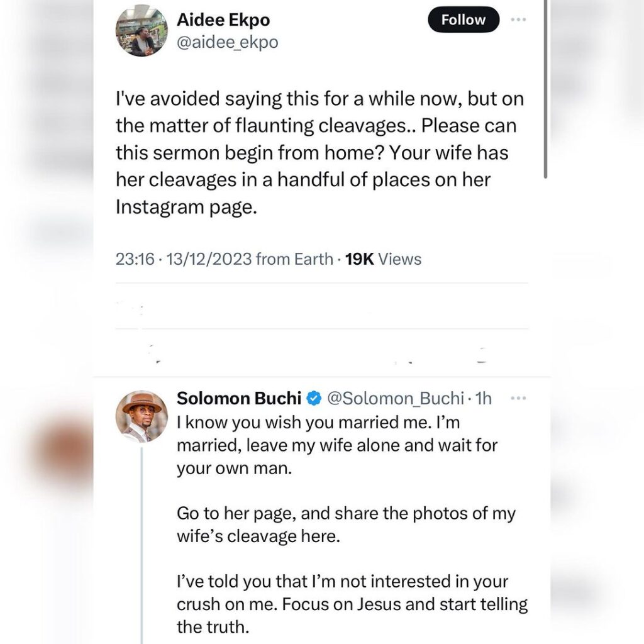
Task: Follow Aidee Ekpo
Action: 464,20
